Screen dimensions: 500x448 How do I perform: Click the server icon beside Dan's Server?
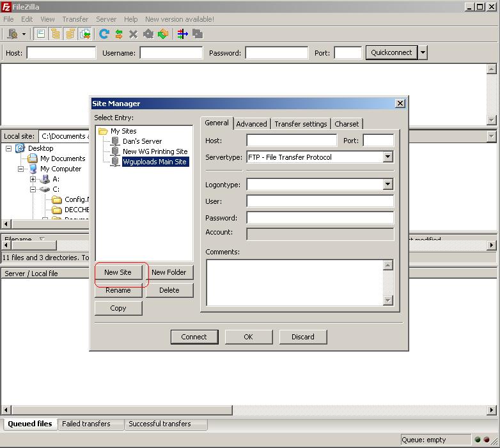(x=115, y=141)
